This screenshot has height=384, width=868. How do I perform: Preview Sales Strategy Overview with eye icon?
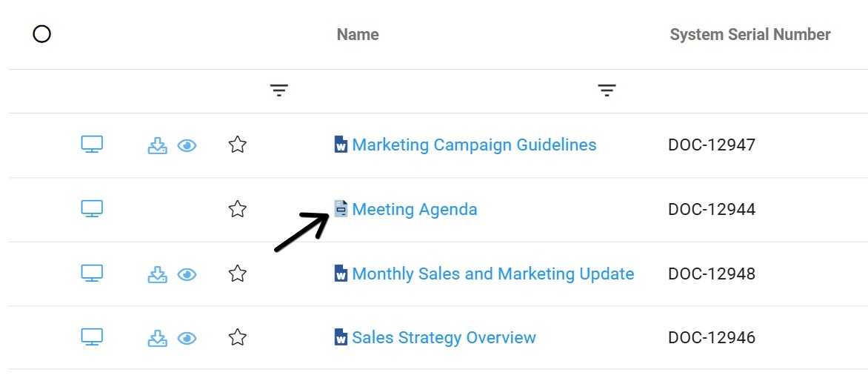pos(187,338)
